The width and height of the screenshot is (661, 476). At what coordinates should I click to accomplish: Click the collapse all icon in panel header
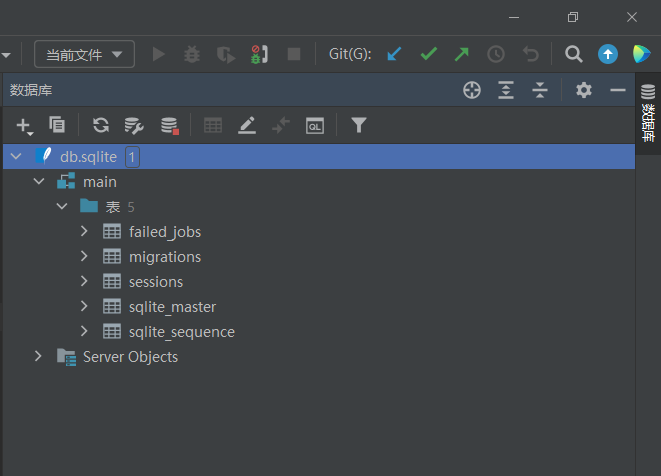540,91
